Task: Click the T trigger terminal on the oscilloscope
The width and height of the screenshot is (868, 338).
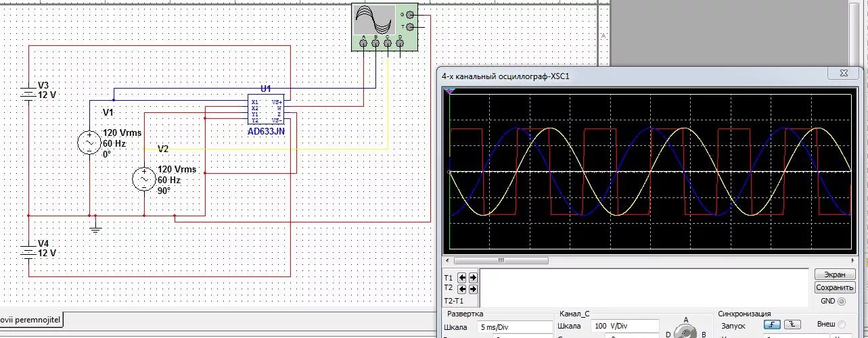Action: pos(409,27)
